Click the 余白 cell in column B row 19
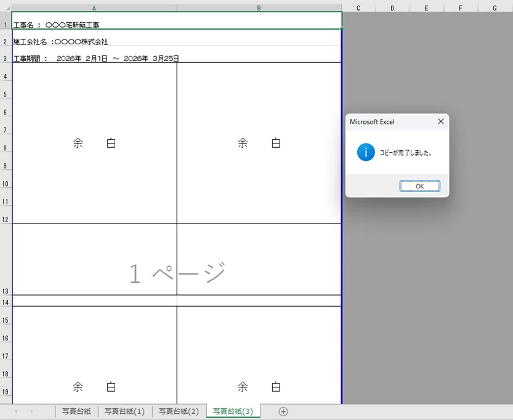 point(259,355)
